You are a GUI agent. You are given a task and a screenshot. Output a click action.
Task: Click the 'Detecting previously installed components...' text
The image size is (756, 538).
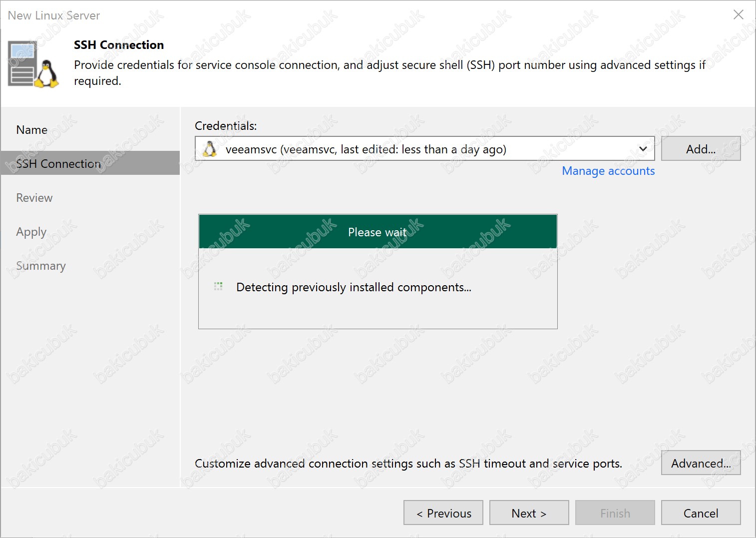pyautogui.click(x=354, y=287)
